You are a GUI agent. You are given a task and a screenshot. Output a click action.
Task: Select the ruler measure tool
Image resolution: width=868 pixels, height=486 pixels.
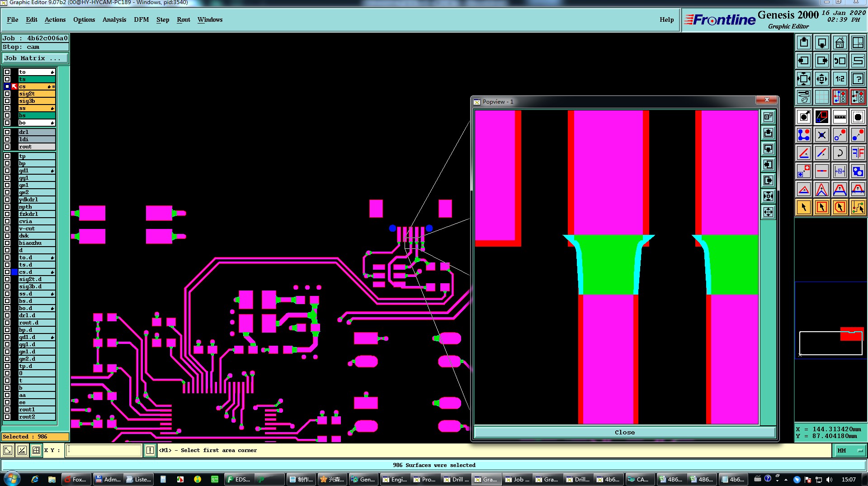click(x=840, y=117)
